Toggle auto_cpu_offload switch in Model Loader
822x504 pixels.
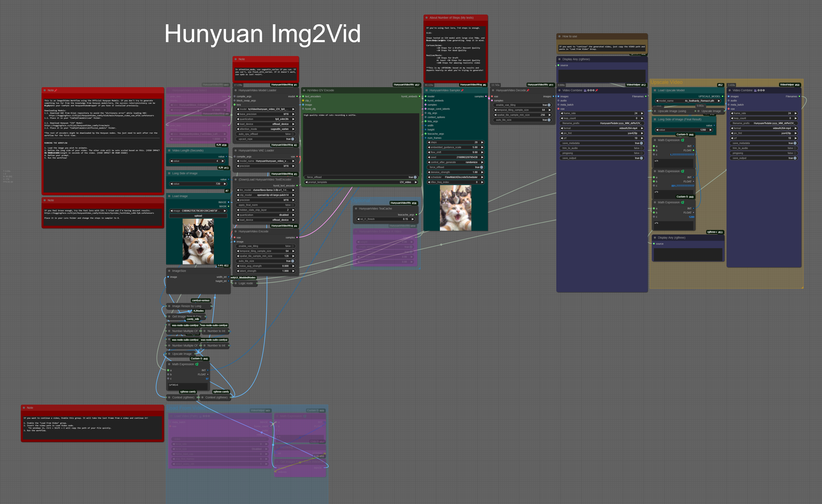tap(292, 134)
